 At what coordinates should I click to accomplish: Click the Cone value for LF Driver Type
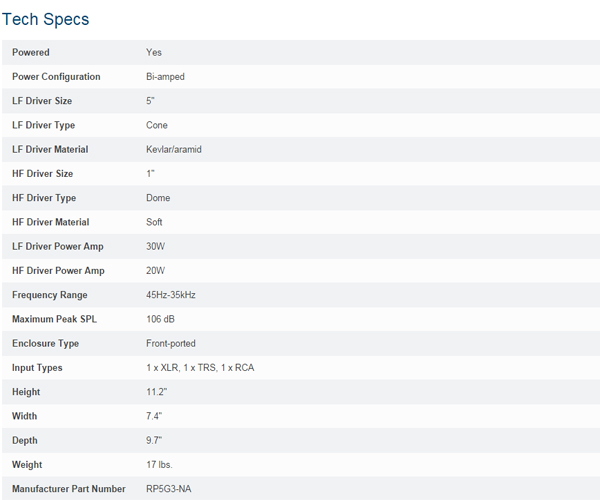(x=157, y=125)
